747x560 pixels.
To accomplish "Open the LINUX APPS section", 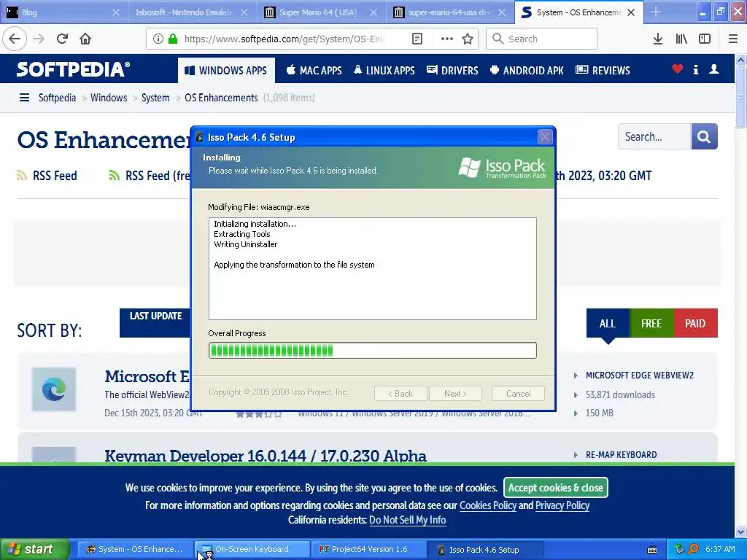I will [384, 70].
